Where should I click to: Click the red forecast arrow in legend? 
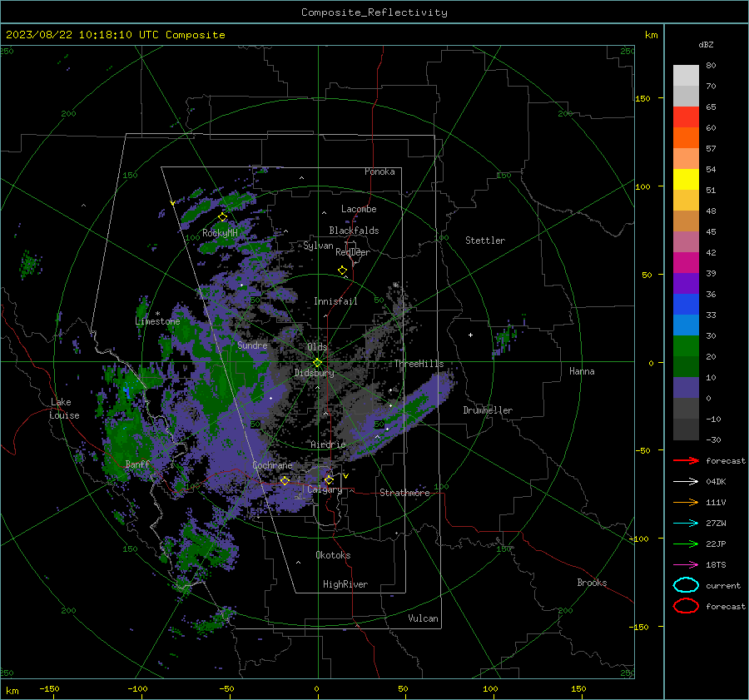(x=686, y=460)
